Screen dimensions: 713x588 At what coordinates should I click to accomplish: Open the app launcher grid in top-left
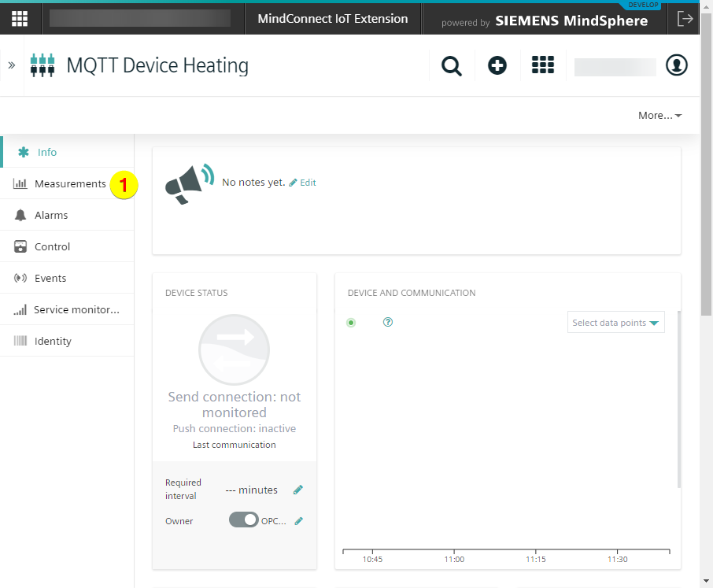click(20, 19)
